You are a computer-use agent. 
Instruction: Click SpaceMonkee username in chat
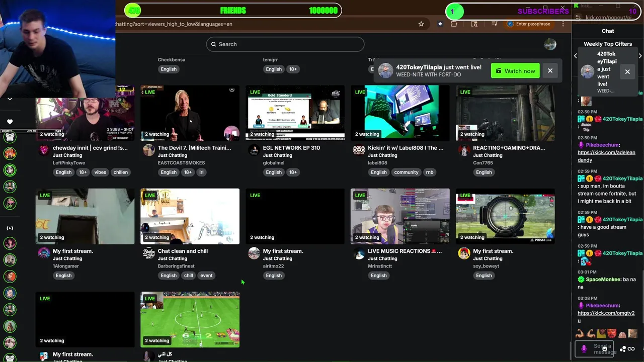coord(603,280)
